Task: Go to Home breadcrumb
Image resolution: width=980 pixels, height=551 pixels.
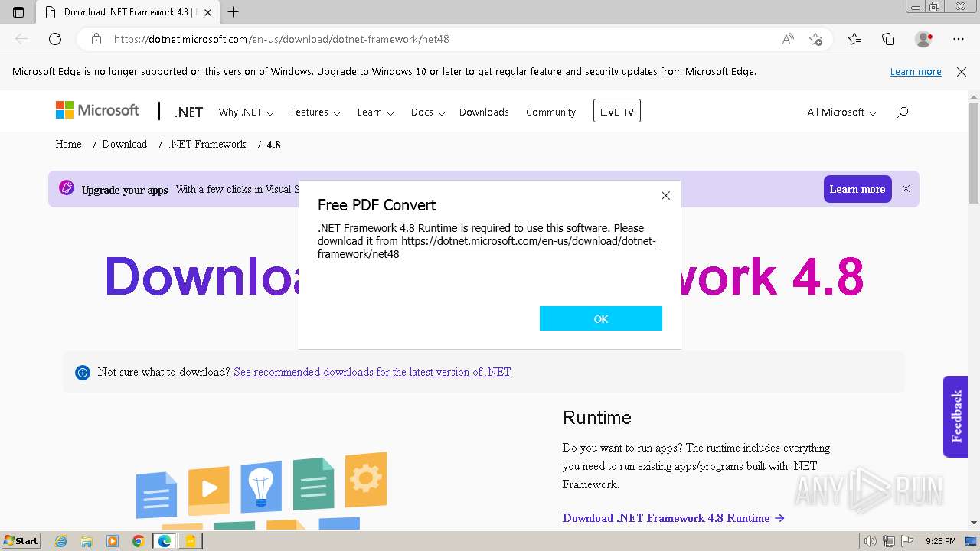Action: [68, 144]
